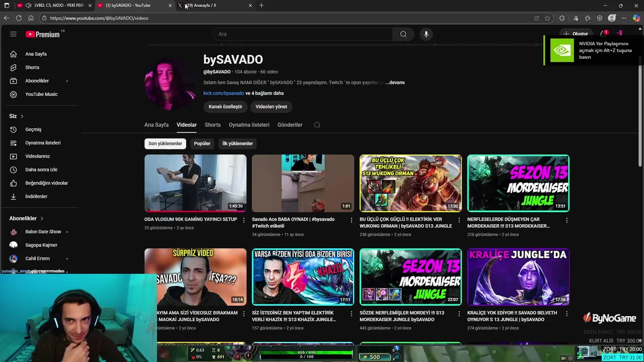
Task: Open browser profile avatar
Action: (612, 18)
